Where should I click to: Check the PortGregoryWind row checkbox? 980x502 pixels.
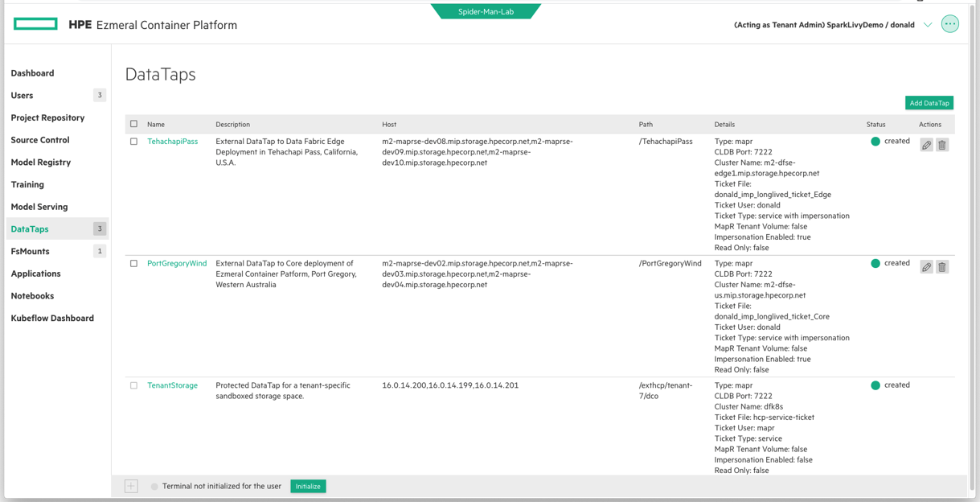pos(134,264)
